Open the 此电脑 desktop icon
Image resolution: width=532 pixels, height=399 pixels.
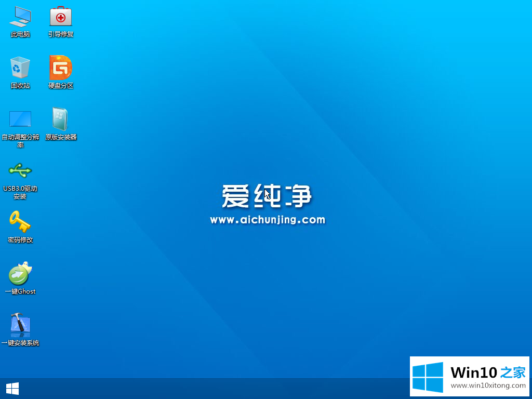[x=20, y=17]
